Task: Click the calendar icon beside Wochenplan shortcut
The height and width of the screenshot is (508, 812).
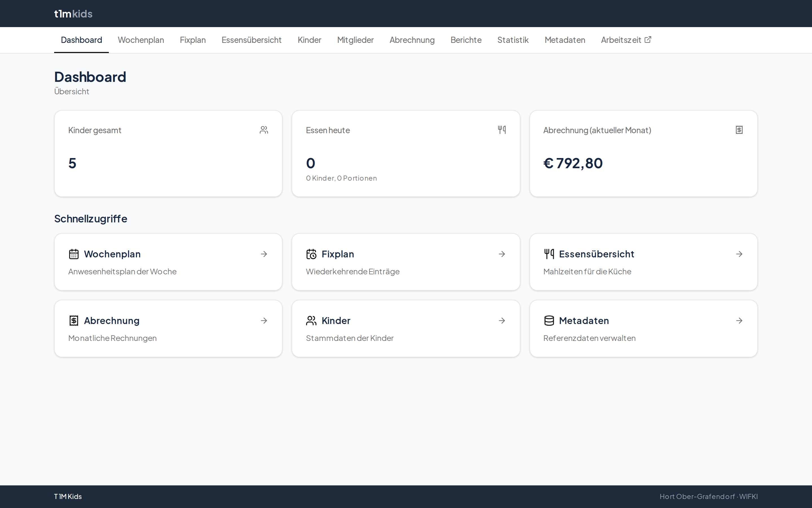Action: tap(74, 254)
